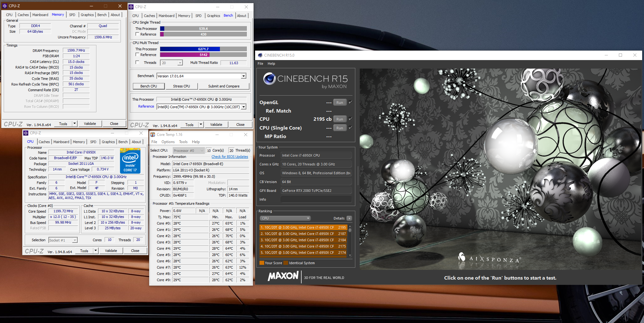This screenshot has width=644, height=323.
Task: Open Tools dropdown arrow in CPU-Z CPU window
Action: pos(96,251)
